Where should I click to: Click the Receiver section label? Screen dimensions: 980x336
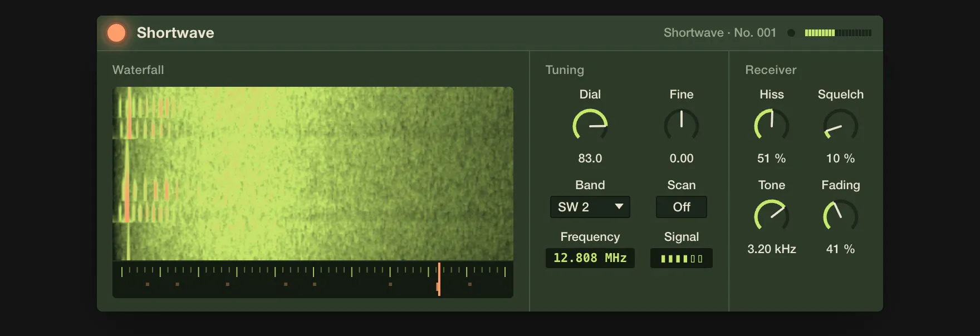click(x=771, y=70)
